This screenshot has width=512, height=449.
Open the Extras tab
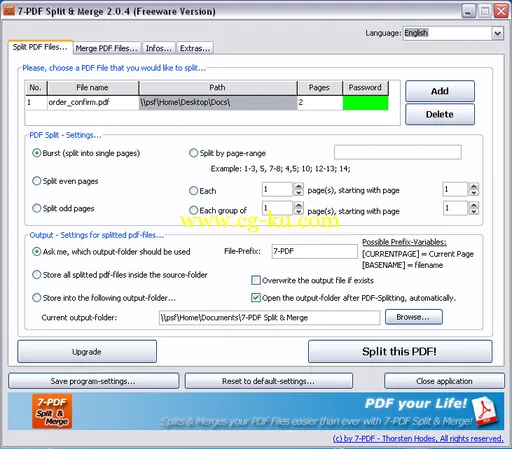pyautogui.click(x=195, y=48)
